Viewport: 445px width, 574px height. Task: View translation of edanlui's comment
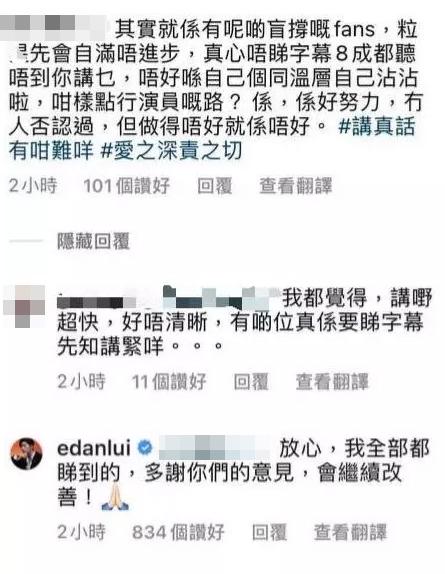pos(350,532)
